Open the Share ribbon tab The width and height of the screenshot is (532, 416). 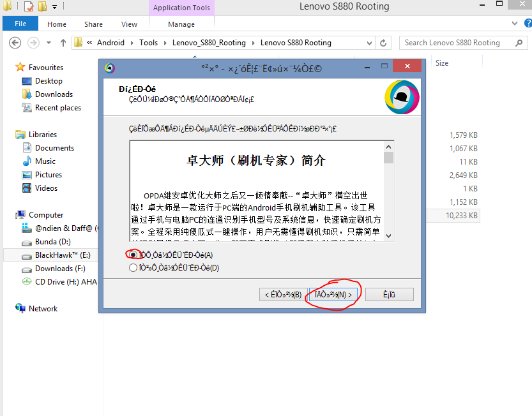click(x=93, y=24)
